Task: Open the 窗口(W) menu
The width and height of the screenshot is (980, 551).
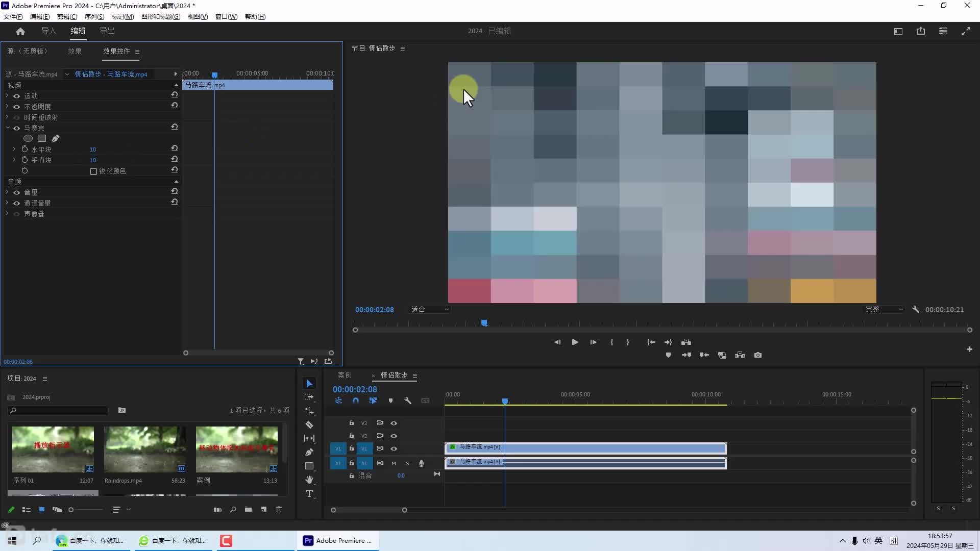Action: pos(226,17)
